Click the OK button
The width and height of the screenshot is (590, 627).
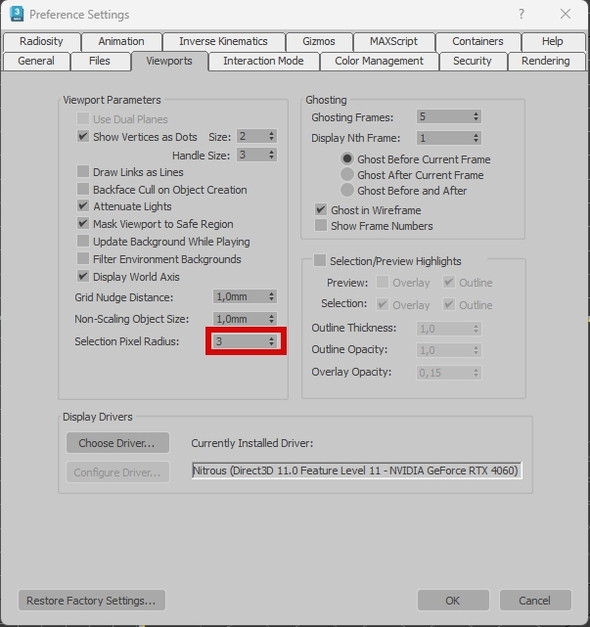click(x=453, y=600)
